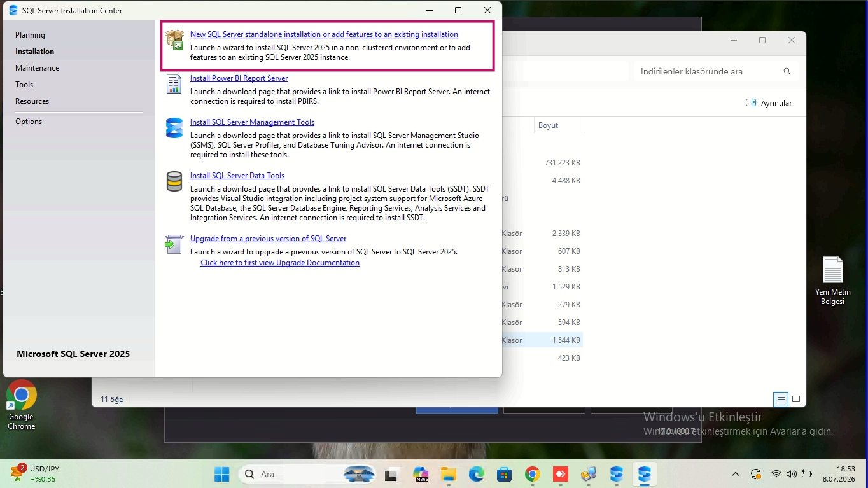
Task: Click the Power BI Report Server report icon
Action: (174, 84)
